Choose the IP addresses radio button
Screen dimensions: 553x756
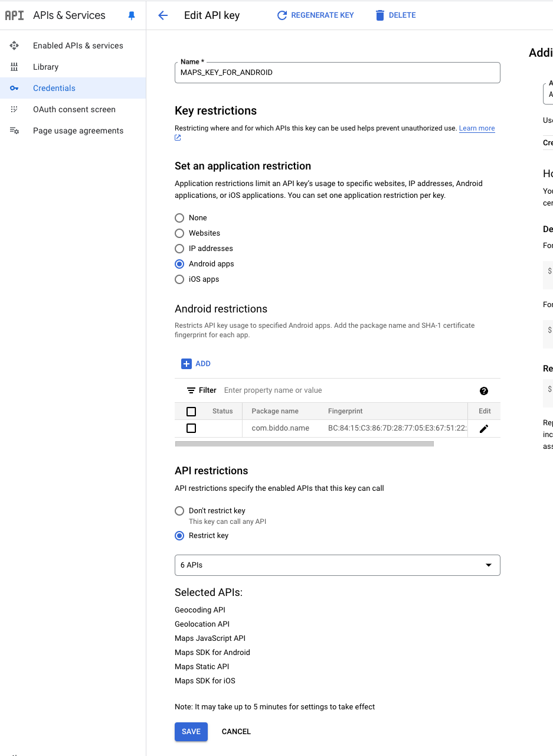coord(179,249)
